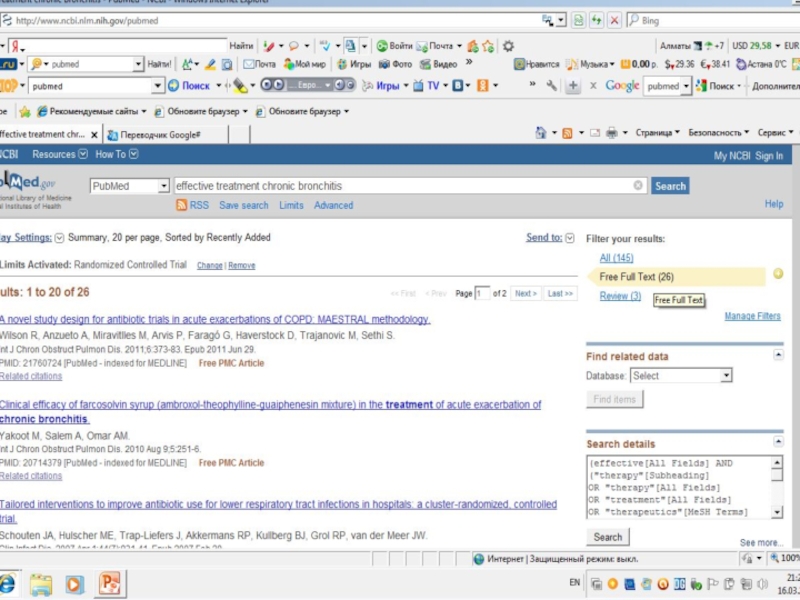The width and height of the screenshot is (800, 600).
Task: Open the Advanced search link
Action: (x=333, y=205)
